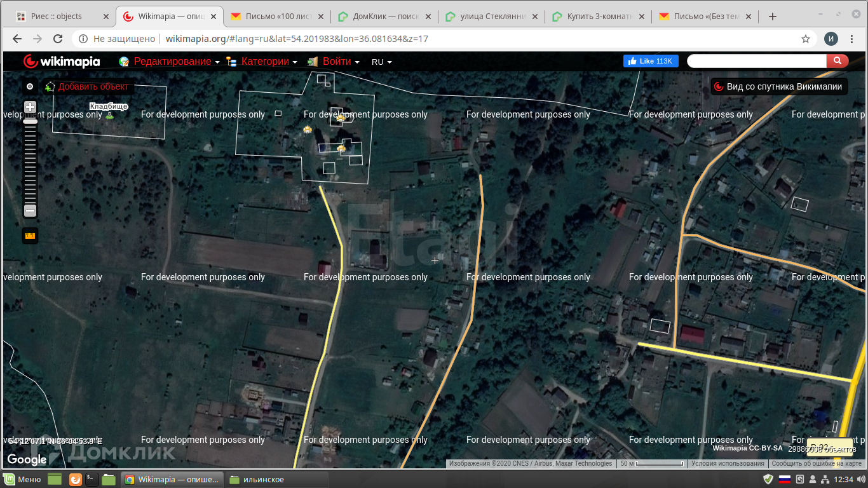Expand the RU language selector
This screenshot has width=868, height=488.
point(381,62)
